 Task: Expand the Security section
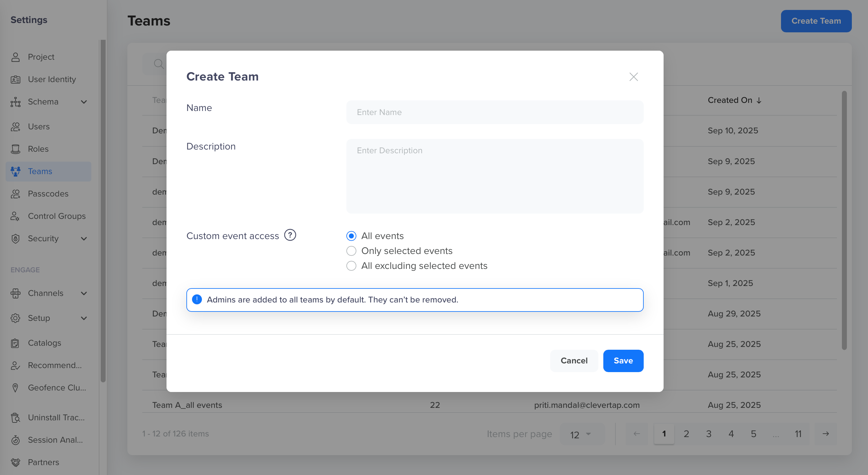[x=84, y=238]
